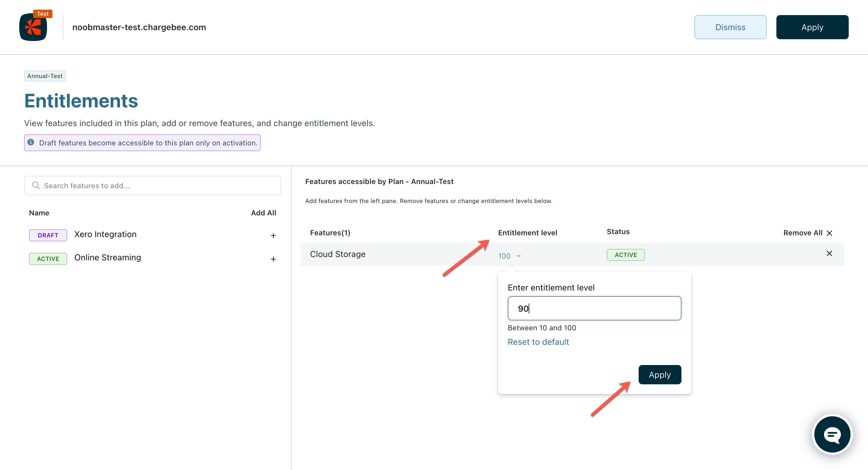Focus the entitlement level input field

tap(594, 308)
